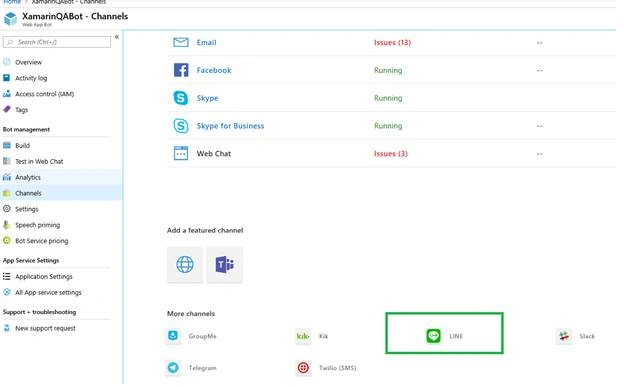Click the Kik channel icon
This screenshot has width=624, height=387.
coord(303,336)
